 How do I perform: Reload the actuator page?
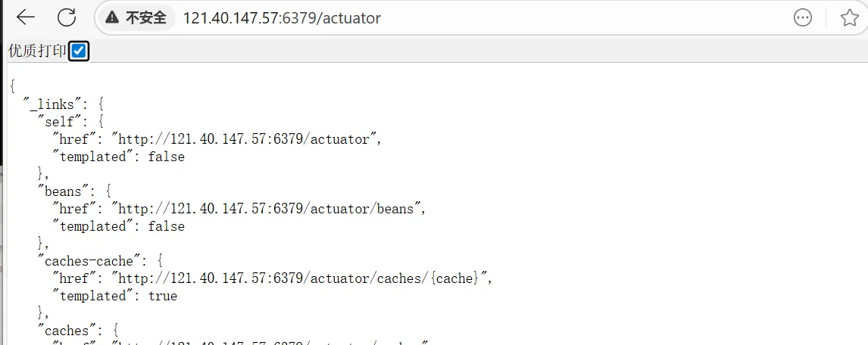(67, 17)
